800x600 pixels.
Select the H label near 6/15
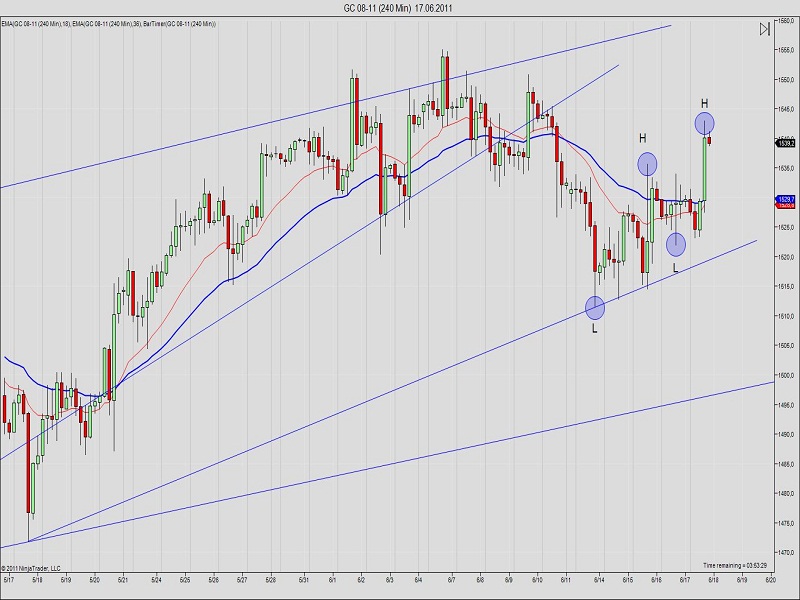(x=643, y=138)
